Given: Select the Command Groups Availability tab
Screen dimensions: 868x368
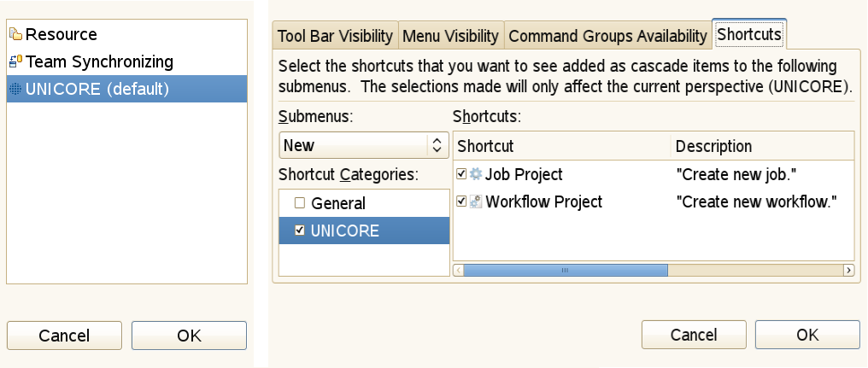Looking at the screenshot, I should [607, 37].
